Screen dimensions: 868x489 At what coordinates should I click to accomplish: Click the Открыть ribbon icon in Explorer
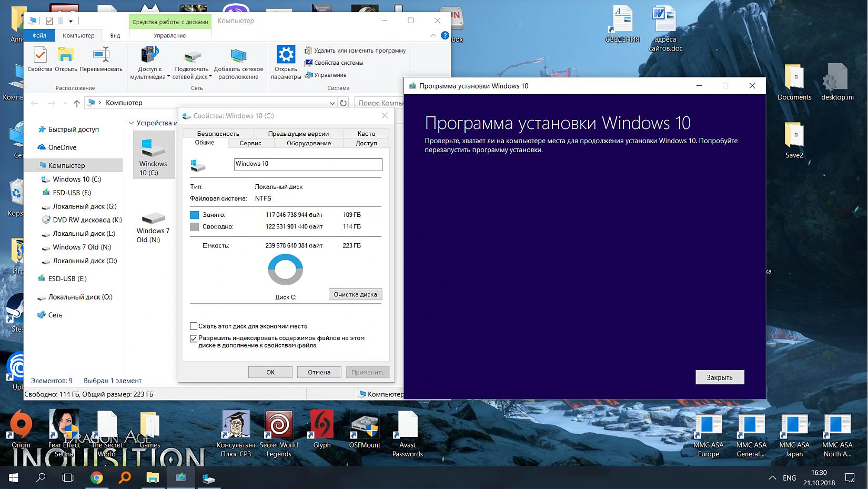(x=66, y=59)
